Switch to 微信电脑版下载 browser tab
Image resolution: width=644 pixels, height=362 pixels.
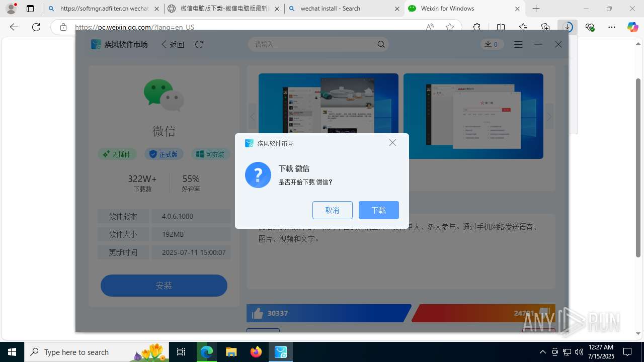coord(224,9)
